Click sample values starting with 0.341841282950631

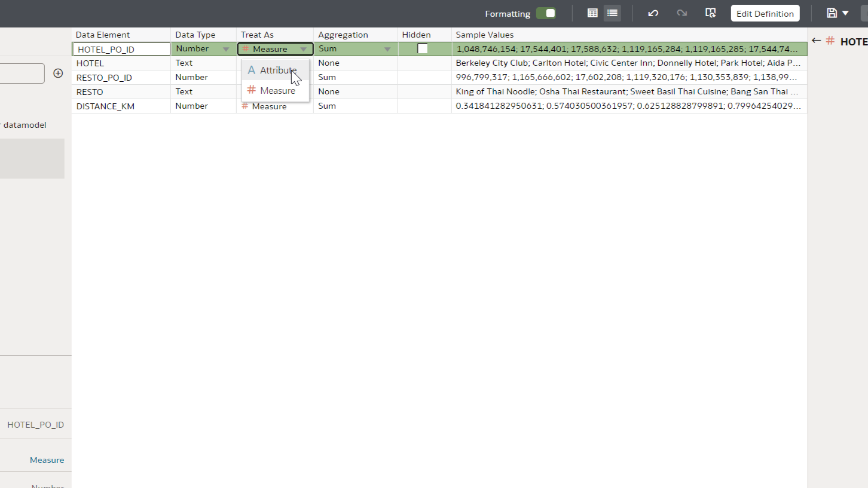tap(628, 106)
